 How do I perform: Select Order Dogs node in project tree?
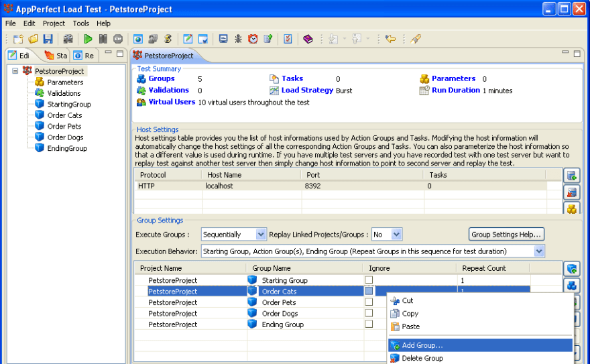point(65,137)
